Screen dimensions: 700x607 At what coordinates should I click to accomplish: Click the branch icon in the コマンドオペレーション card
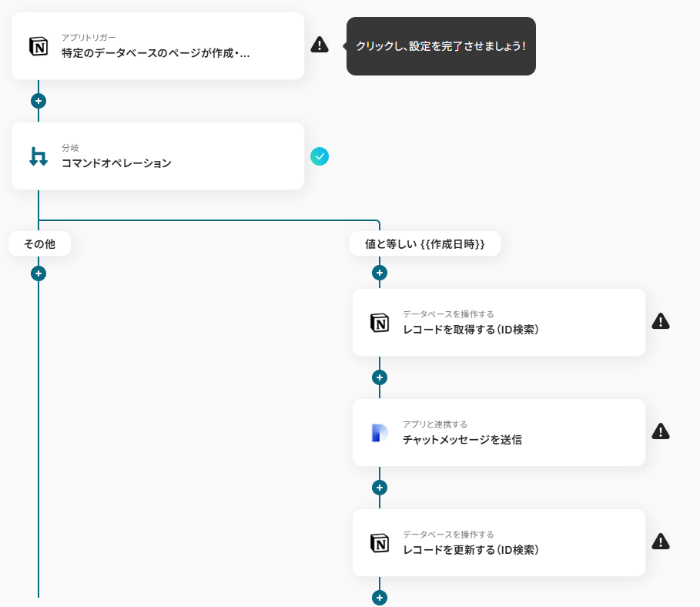[39, 156]
